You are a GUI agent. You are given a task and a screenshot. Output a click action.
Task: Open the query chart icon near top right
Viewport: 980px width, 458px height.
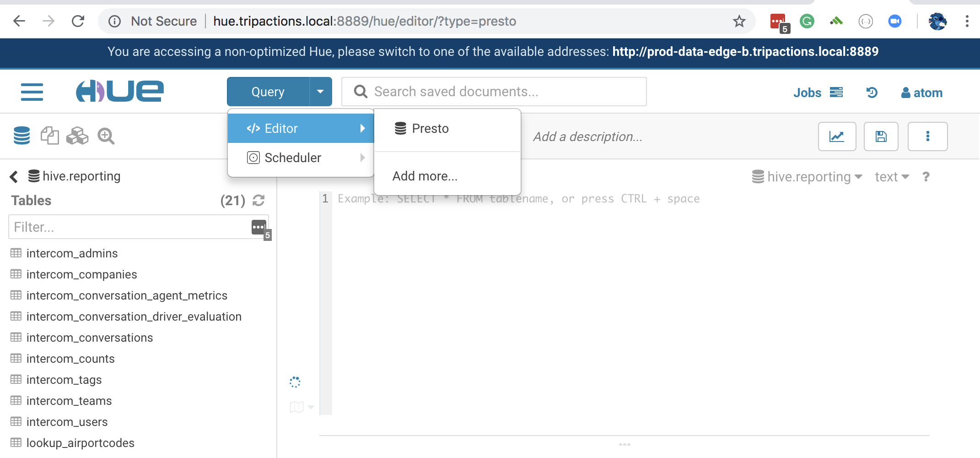click(x=837, y=136)
